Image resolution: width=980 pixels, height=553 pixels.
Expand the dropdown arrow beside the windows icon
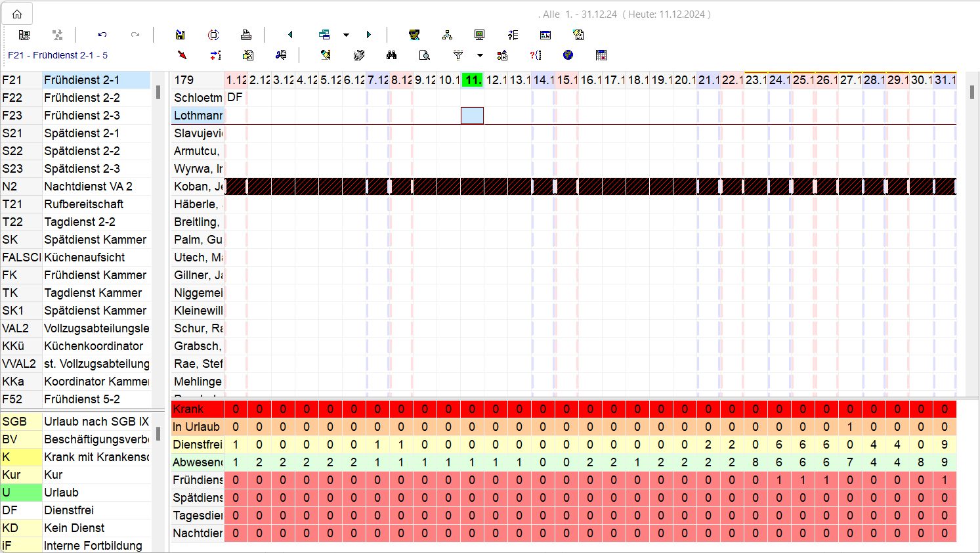(346, 35)
